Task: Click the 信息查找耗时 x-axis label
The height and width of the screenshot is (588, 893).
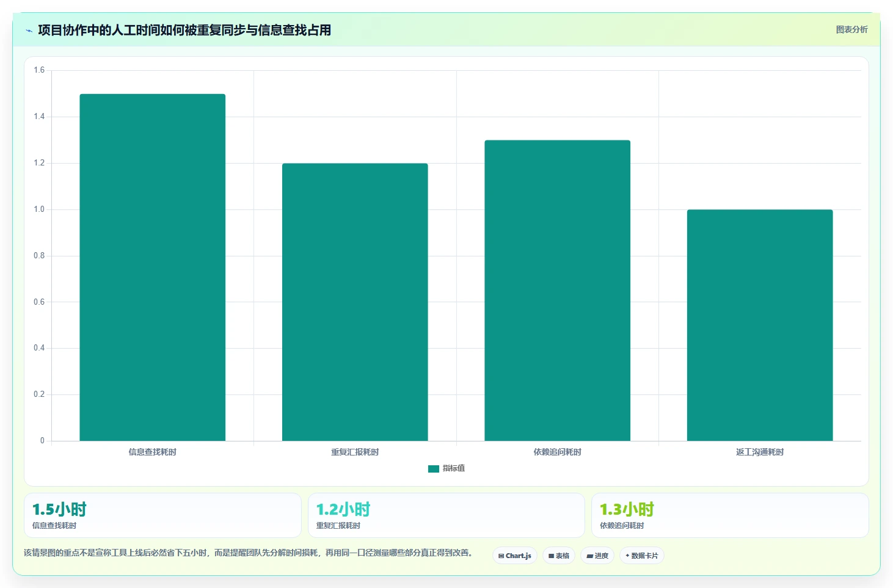Action: point(153,452)
